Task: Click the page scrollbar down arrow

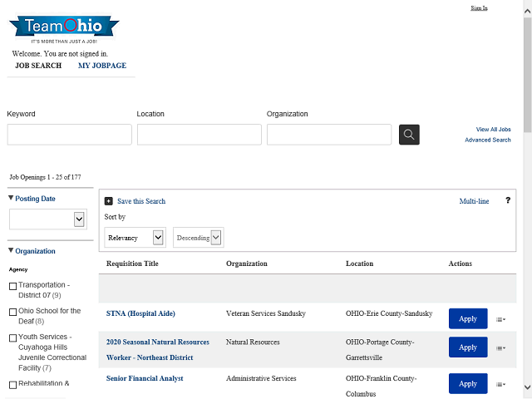Action: point(528,387)
